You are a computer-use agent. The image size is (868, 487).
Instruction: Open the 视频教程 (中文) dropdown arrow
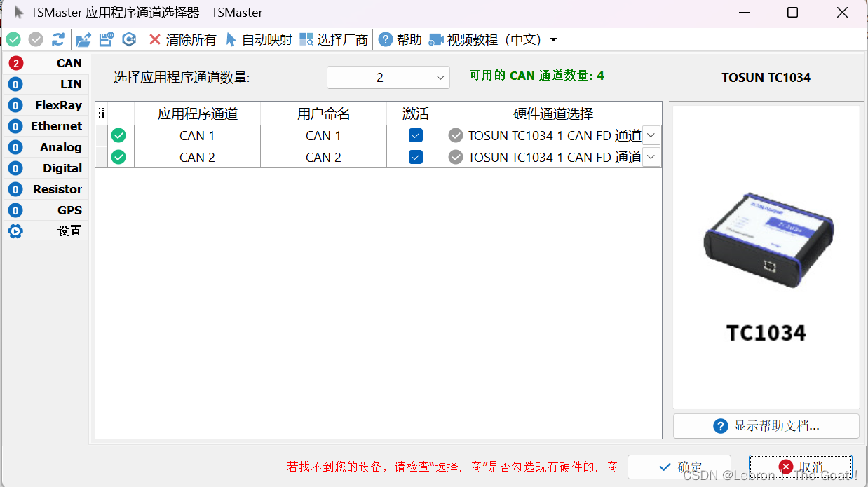pyautogui.click(x=553, y=39)
